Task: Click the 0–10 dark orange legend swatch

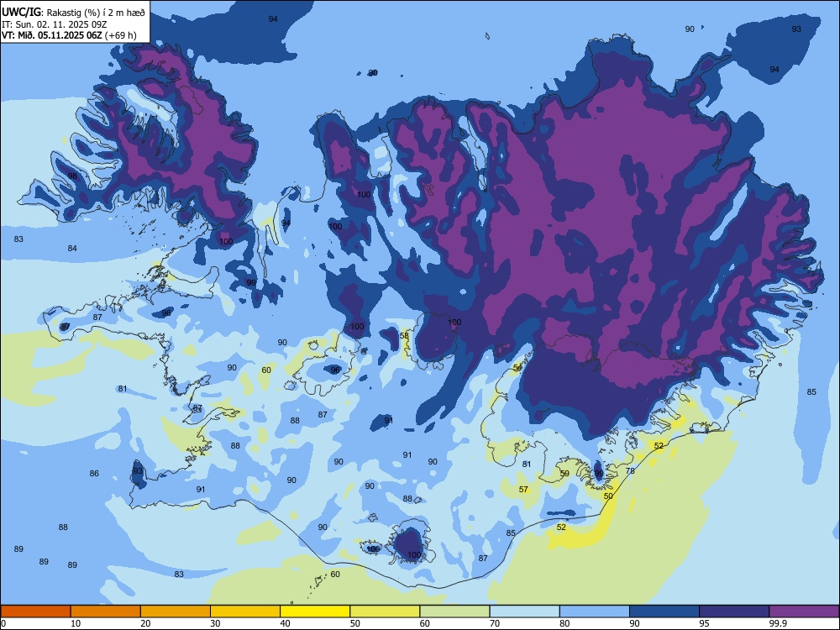Action: (x=35, y=612)
